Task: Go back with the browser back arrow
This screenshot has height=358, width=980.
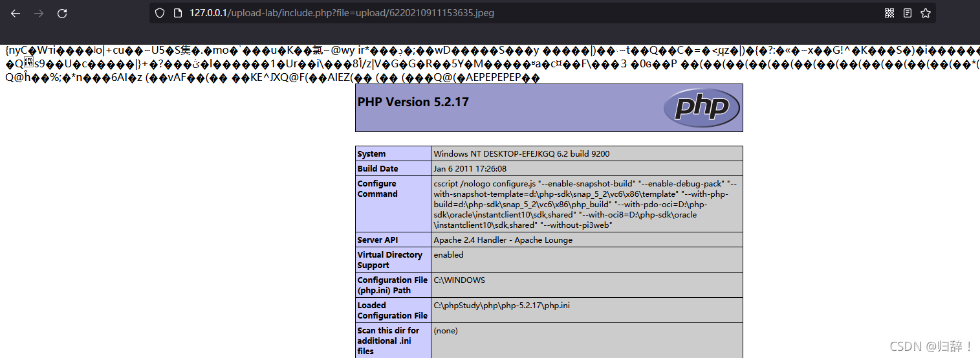Action: click(x=16, y=13)
